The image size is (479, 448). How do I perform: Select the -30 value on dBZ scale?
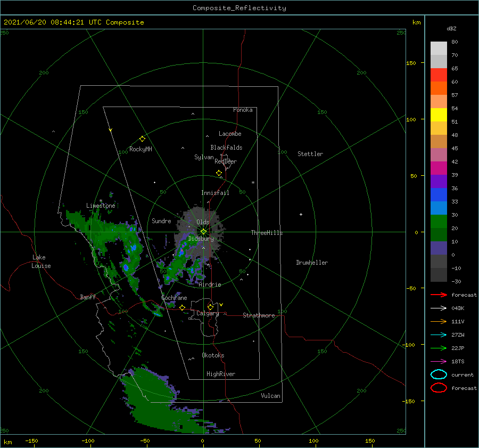457,281
